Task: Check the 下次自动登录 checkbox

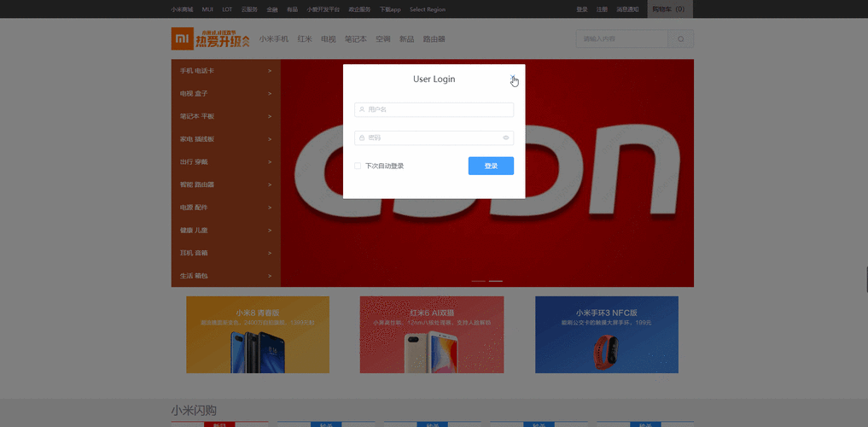Action: click(x=358, y=167)
